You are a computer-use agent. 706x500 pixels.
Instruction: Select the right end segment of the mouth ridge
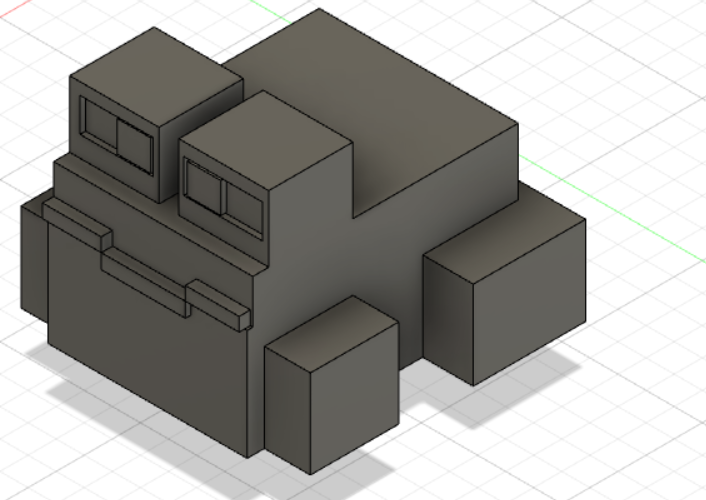pos(218,304)
